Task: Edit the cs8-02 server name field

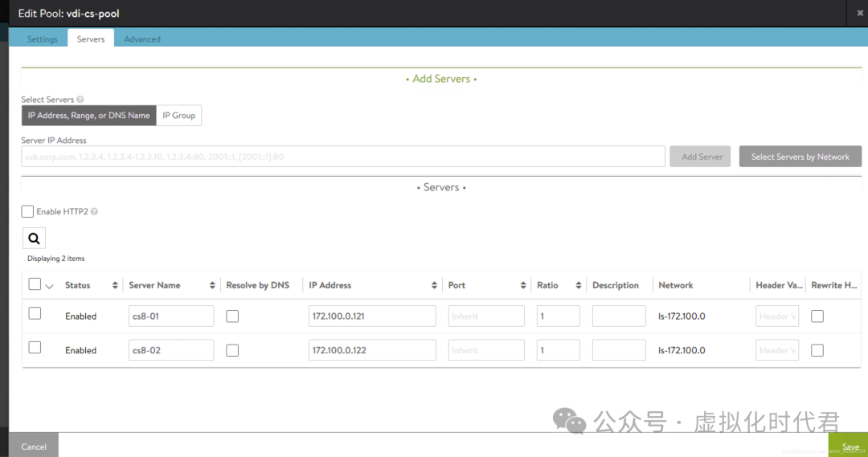Action: [x=171, y=350]
